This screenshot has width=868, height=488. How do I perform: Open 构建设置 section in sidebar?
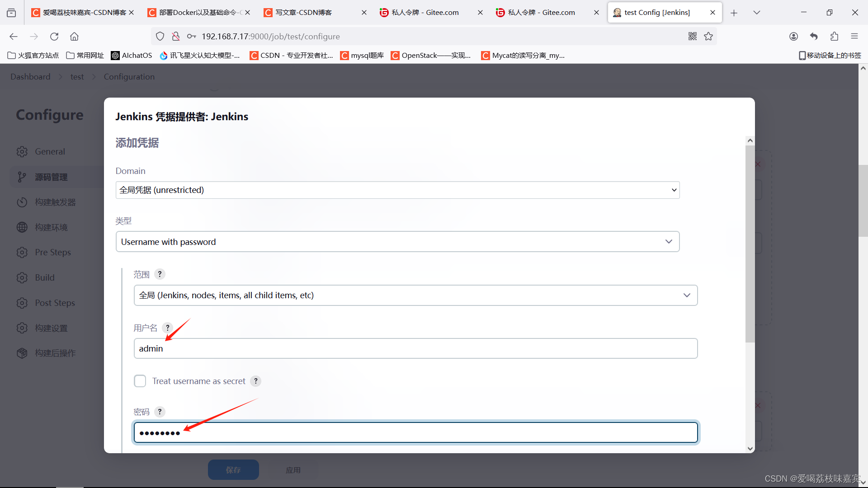pyautogui.click(x=51, y=328)
